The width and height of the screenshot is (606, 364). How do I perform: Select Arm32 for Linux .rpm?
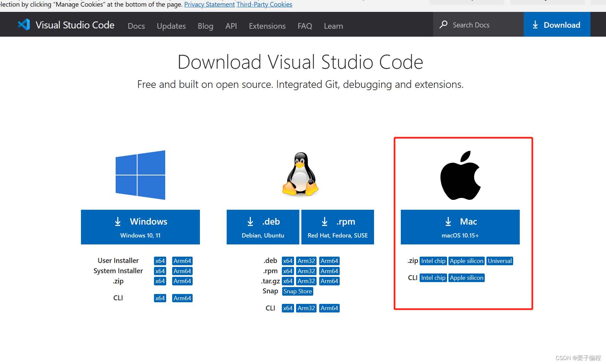[306, 271]
